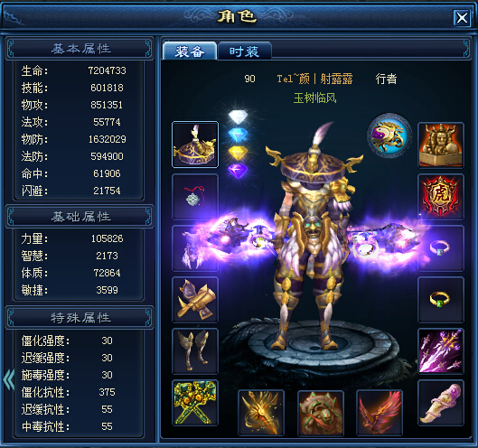Open the pink bracer equipment slot
Screen dimensions: 478x448
click(441, 403)
